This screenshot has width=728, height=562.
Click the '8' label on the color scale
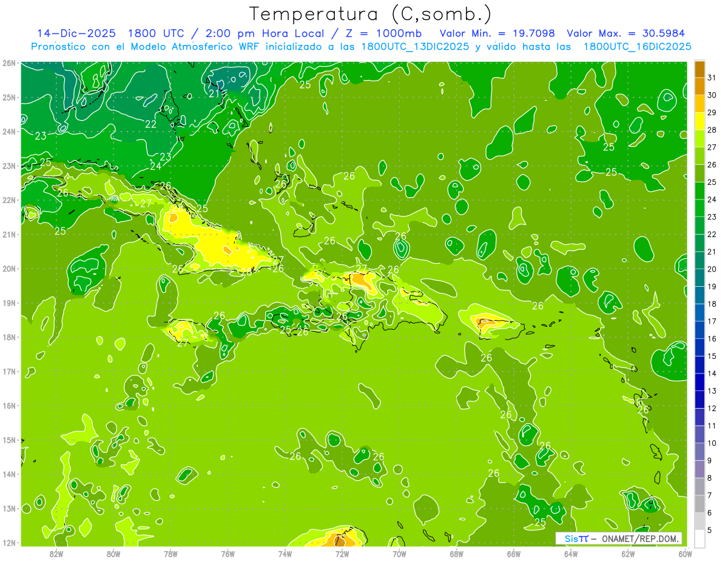click(710, 478)
